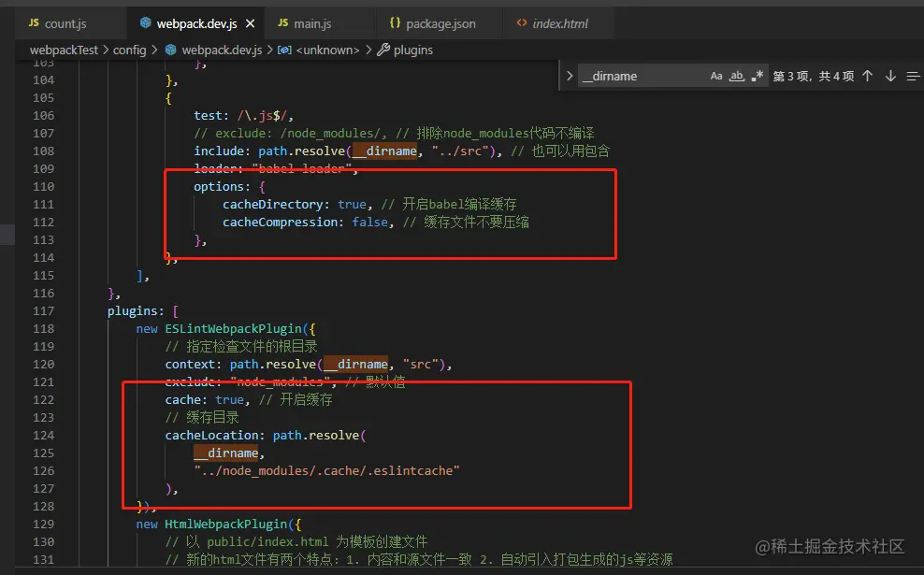
Task: Click the braces icon on package.json tab
Action: pyautogui.click(x=395, y=22)
